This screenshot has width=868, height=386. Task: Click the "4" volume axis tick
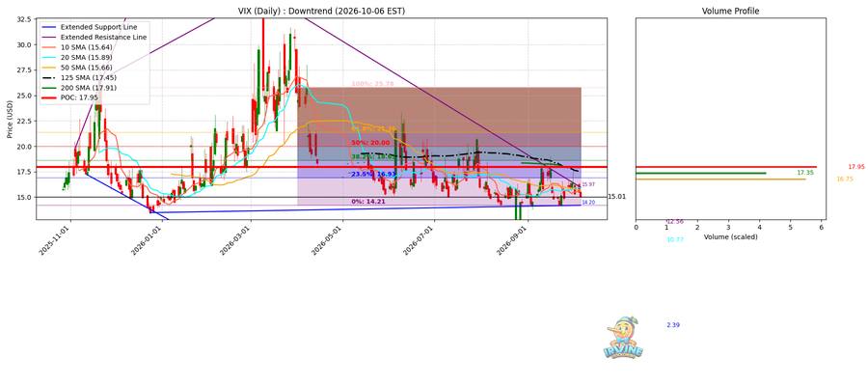(760, 227)
